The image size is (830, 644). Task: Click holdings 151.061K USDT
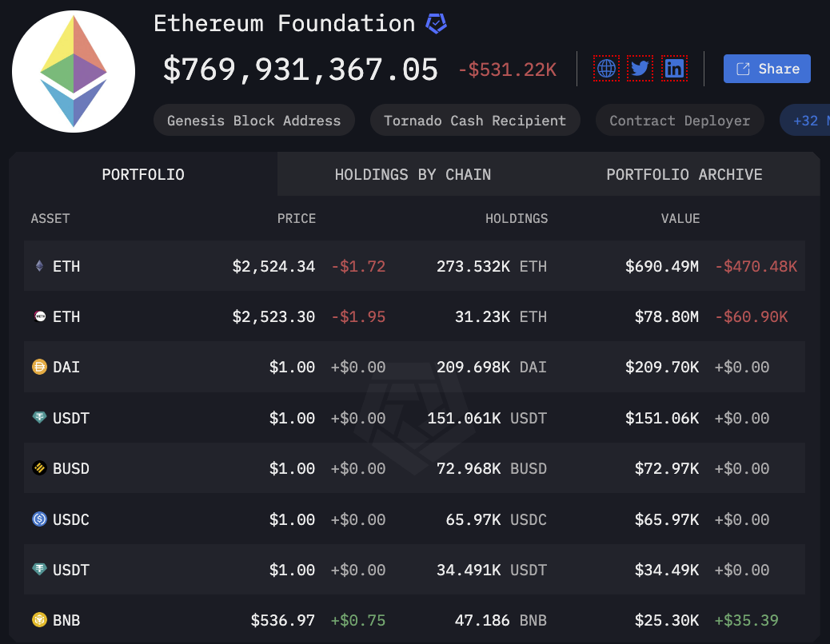pyautogui.click(x=487, y=418)
